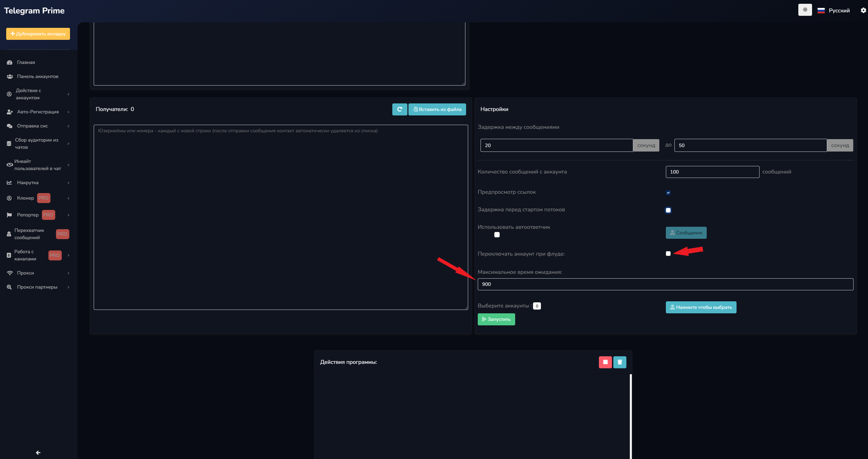Click the green Запустить button

[x=496, y=320]
